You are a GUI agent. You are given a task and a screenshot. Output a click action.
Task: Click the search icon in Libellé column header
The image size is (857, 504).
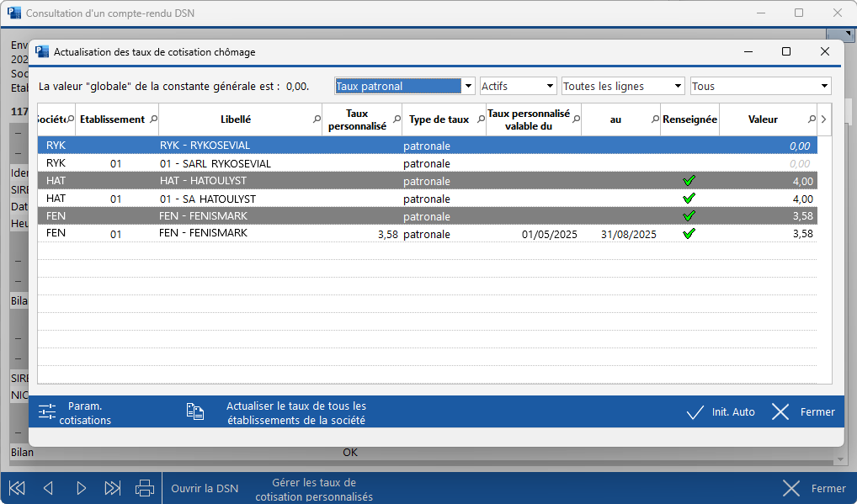tap(316, 119)
